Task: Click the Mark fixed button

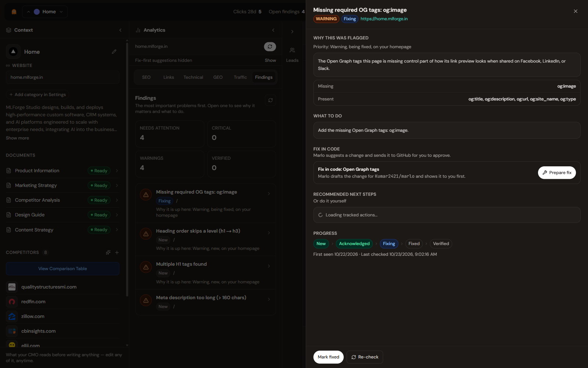Action: (x=329, y=357)
